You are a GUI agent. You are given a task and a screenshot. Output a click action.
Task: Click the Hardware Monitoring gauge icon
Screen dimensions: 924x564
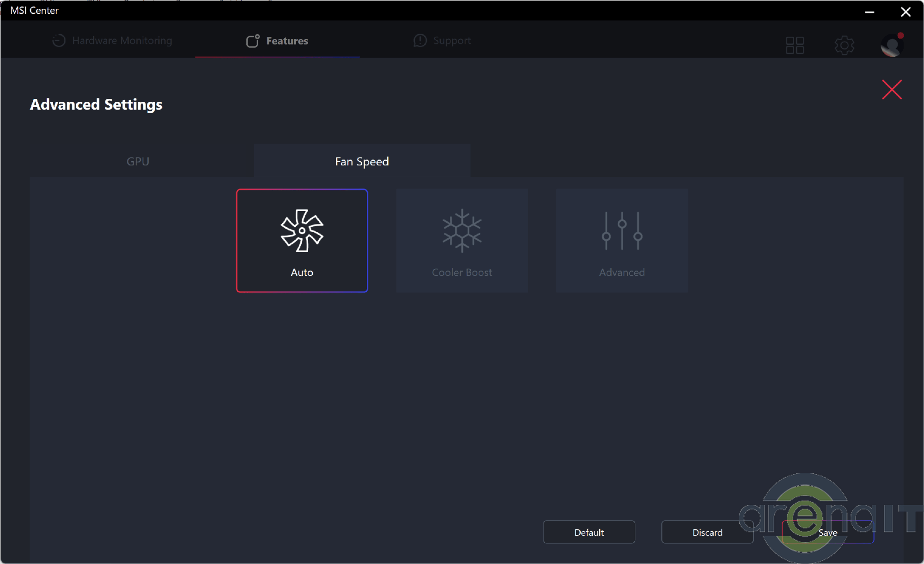click(59, 41)
